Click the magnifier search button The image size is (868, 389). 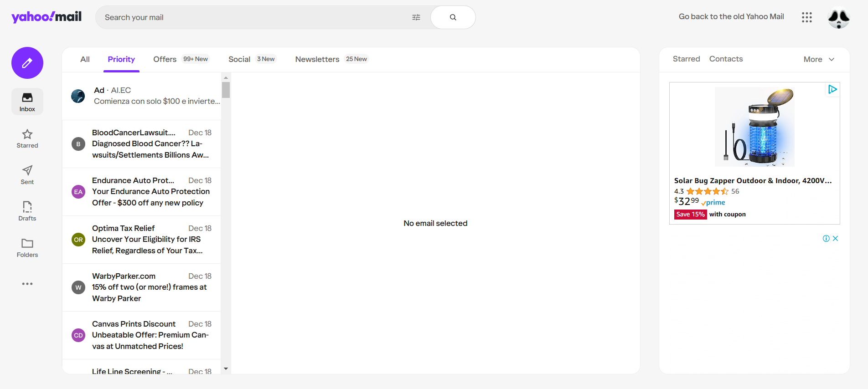point(453,17)
